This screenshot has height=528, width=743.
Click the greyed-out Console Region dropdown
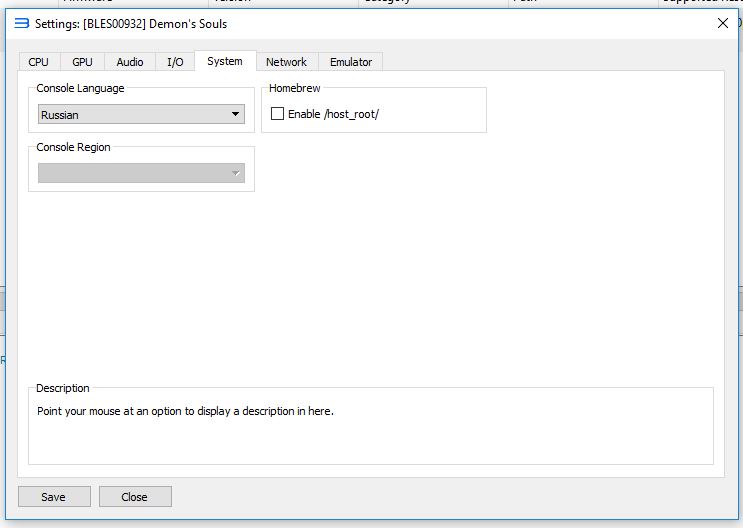point(141,173)
